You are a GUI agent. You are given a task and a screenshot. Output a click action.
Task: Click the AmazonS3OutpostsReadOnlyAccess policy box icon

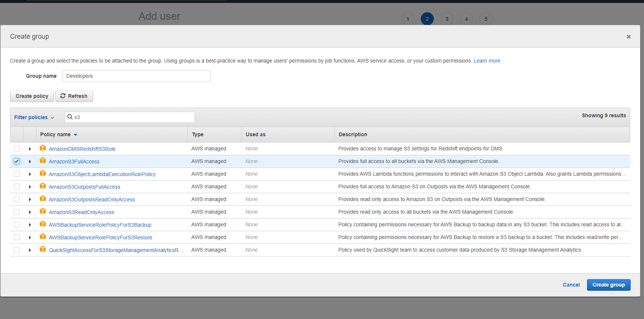[43, 199]
